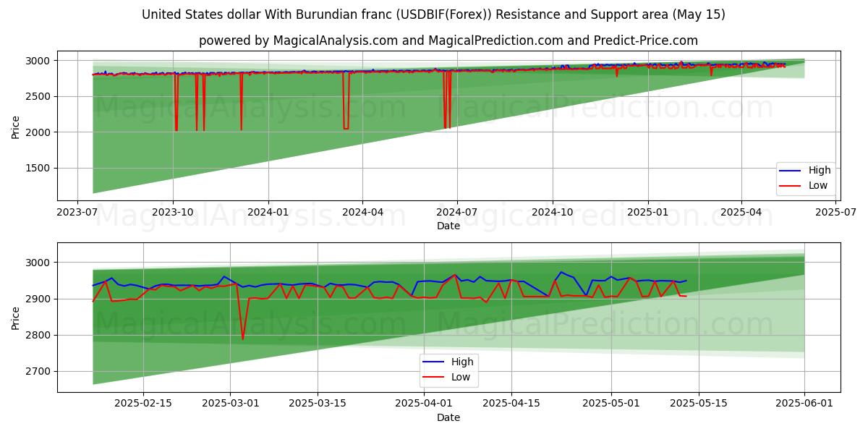
Task: Click the blue High line swatch, bottom legend
Action: pyautogui.click(x=435, y=362)
